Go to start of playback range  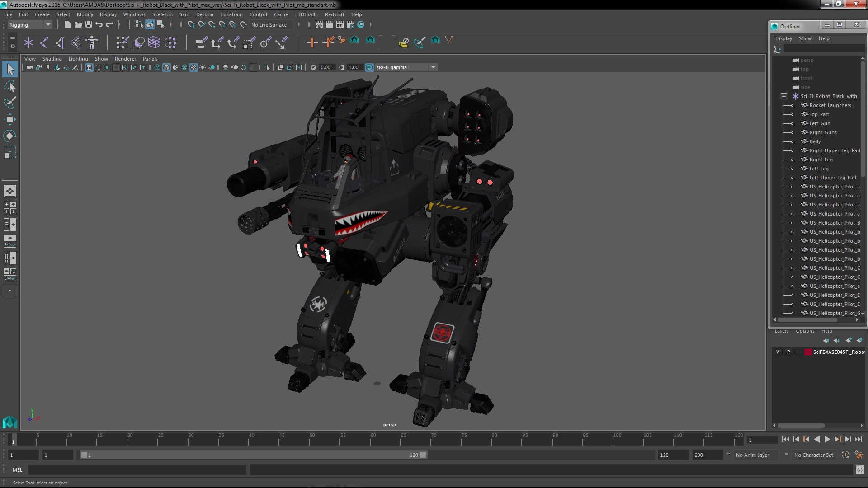pyautogui.click(x=786, y=439)
